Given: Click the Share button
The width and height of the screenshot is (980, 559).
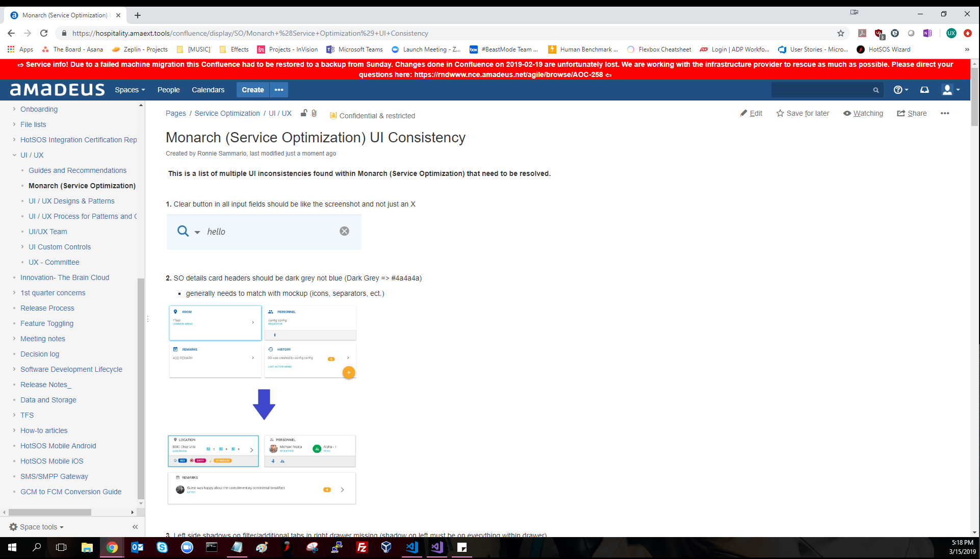Looking at the screenshot, I should coord(912,113).
